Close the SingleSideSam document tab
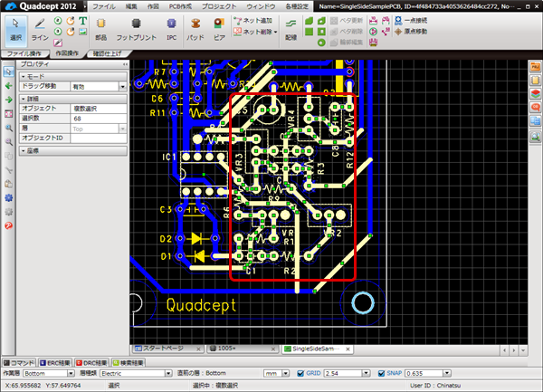Screen dimensions: 543x392 (348, 349)
